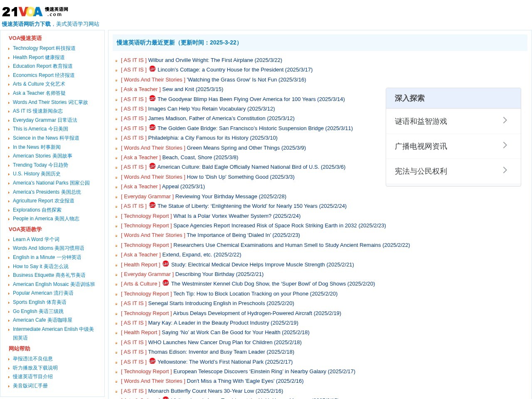Click LRC icon next to Bald Eagle article

[x=152, y=166]
